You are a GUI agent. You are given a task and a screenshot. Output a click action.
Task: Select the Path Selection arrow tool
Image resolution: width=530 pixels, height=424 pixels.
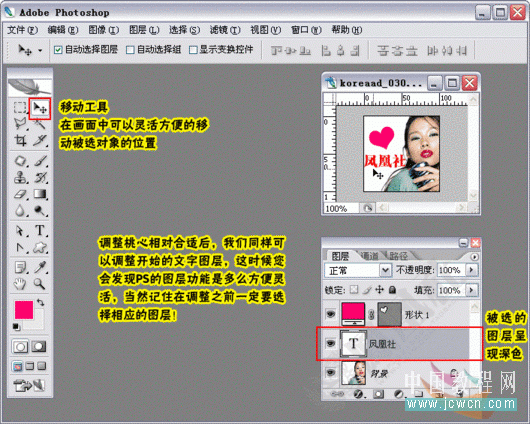[x=20, y=231]
